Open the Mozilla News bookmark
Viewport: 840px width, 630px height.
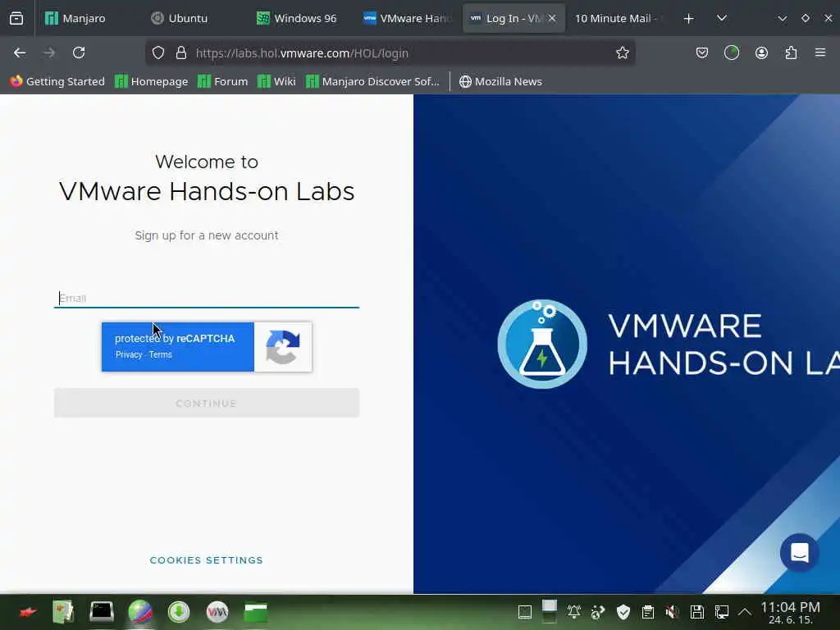(500, 81)
